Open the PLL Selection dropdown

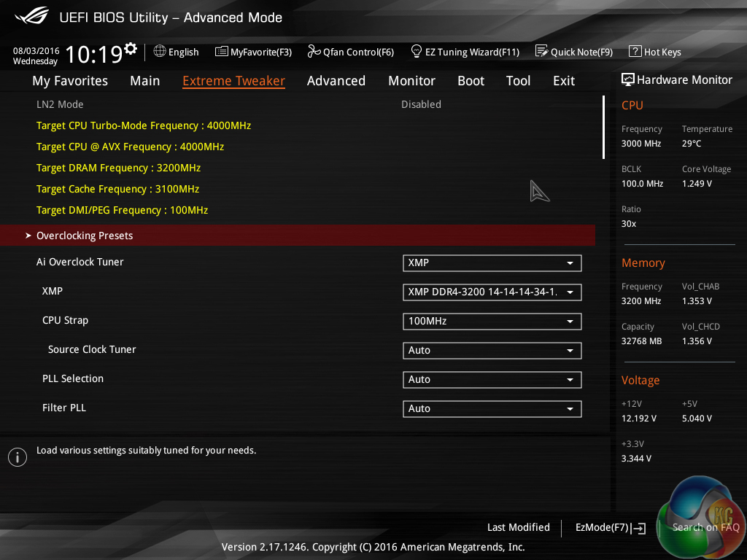click(x=492, y=379)
